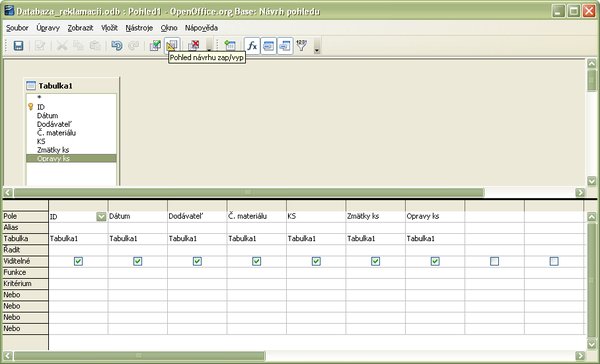600x364 pixels.
Task: Add a table with the green plus icon
Action: pos(230,46)
